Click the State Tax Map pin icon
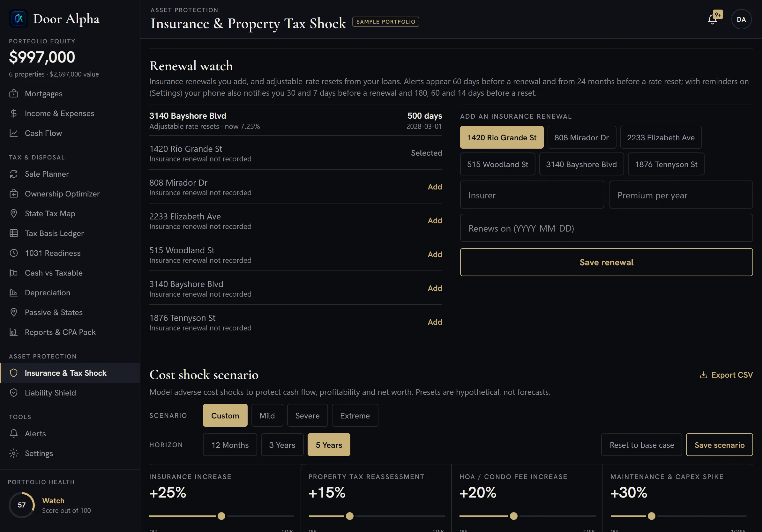Viewport: 762px width, 532px height. coord(14,213)
